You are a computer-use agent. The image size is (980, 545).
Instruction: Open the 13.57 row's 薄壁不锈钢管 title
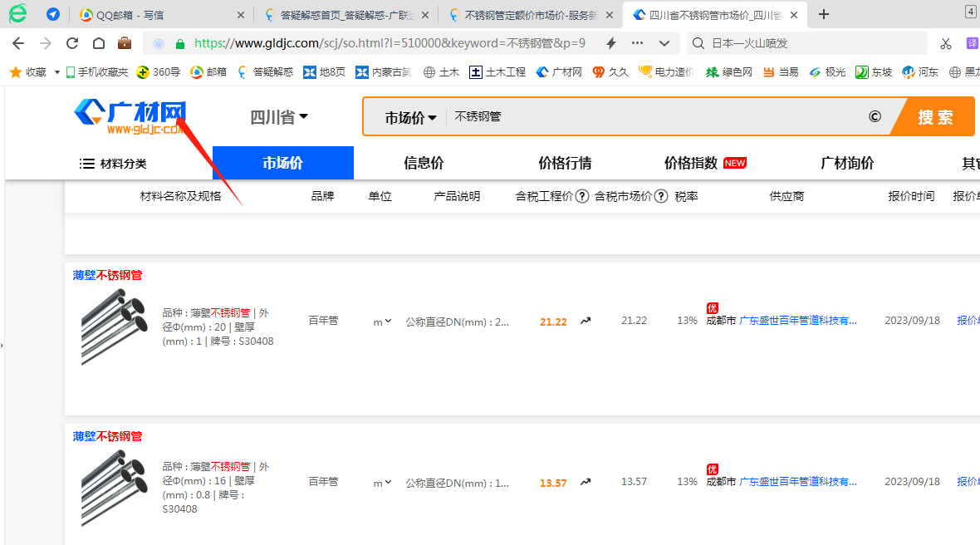(107, 436)
